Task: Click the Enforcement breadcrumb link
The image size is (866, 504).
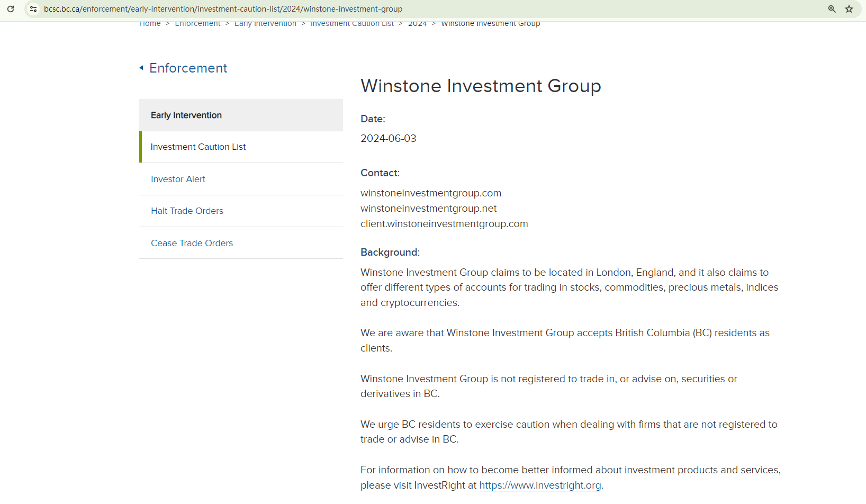Action: (x=197, y=24)
